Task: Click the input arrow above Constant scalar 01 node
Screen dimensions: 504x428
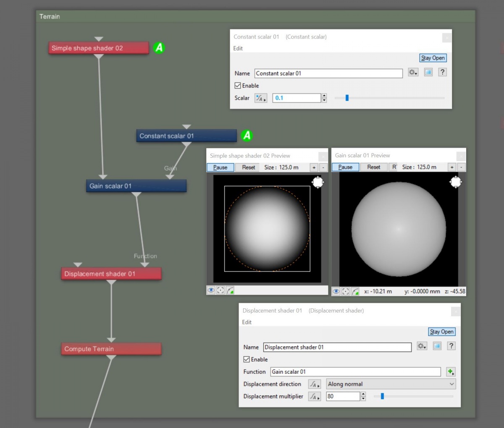Action: pyautogui.click(x=186, y=126)
